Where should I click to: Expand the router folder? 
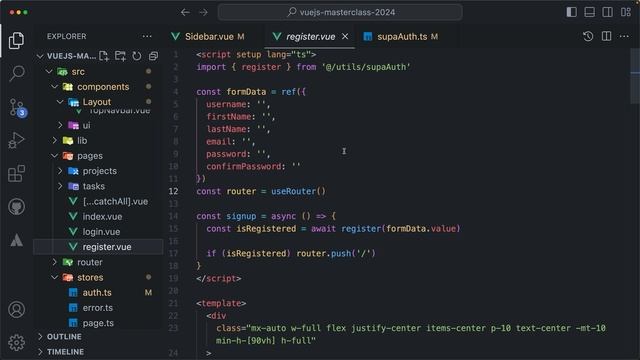click(x=55, y=262)
